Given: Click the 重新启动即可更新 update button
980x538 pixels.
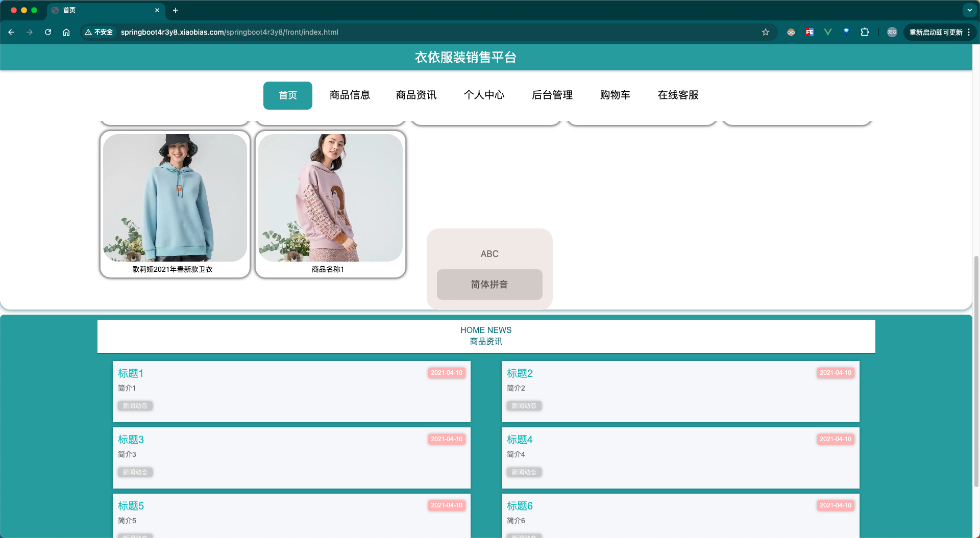Looking at the screenshot, I should click(936, 32).
